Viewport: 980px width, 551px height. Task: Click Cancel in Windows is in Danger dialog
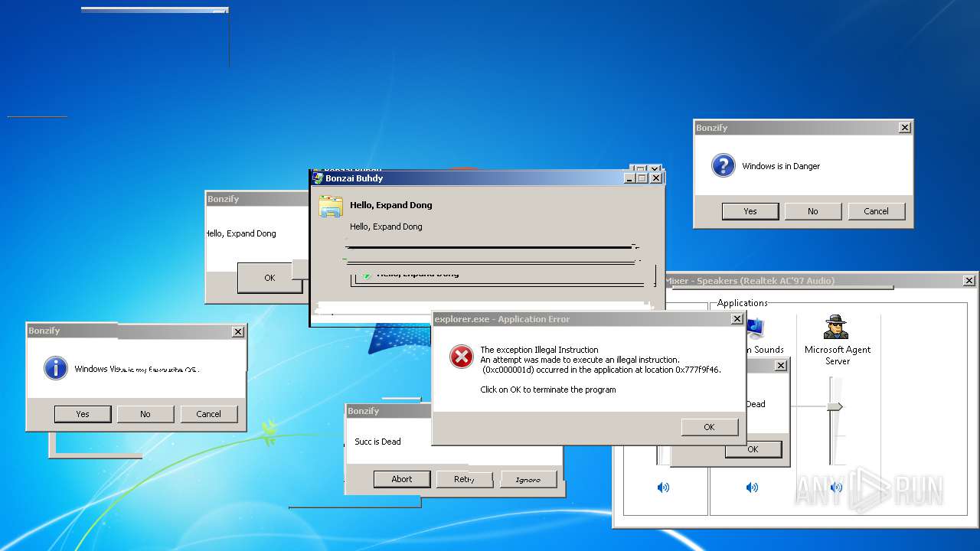(876, 211)
